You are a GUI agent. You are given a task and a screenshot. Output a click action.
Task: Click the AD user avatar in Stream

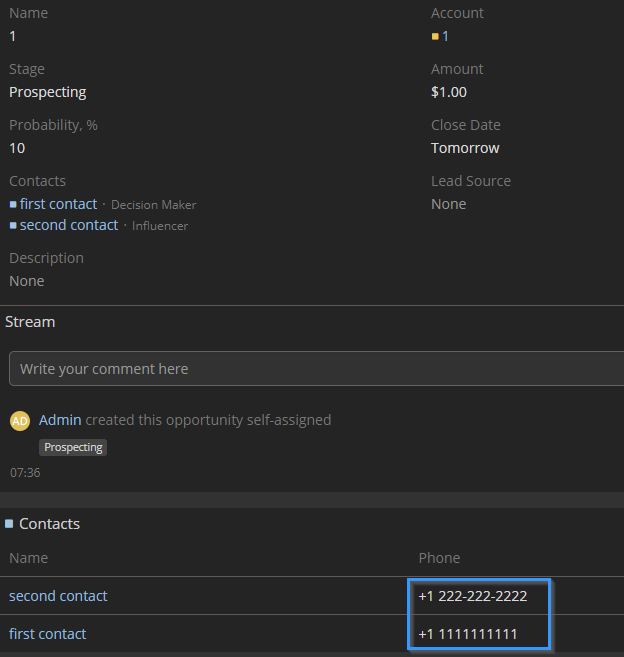[x=20, y=421]
